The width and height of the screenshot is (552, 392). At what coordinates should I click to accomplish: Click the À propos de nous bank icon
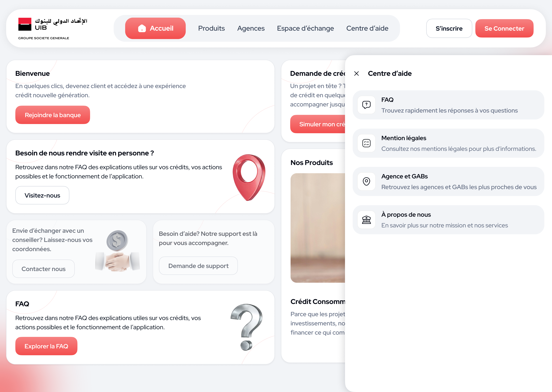pyautogui.click(x=366, y=220)
